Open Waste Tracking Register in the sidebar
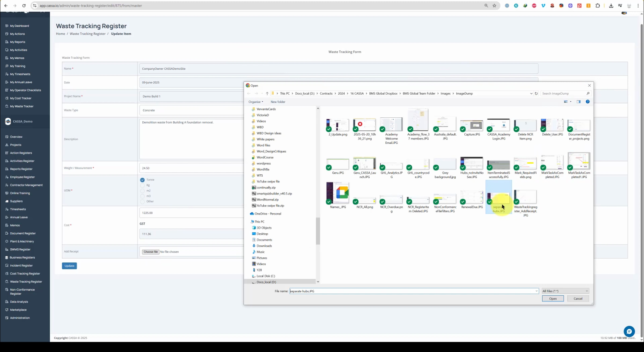The width and height of the screenshot is (644, 352). pyautogui.click(x=26, y=282)
